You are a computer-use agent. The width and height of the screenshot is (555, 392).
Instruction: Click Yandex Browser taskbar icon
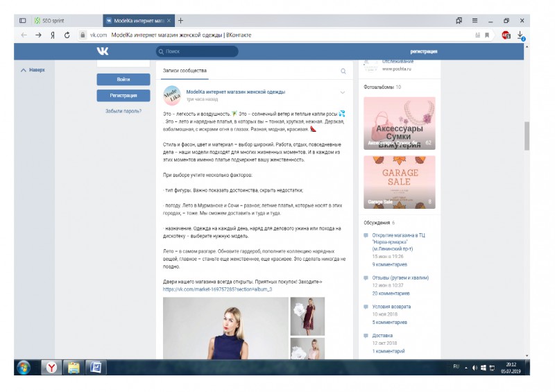click(x=51, y=368)
